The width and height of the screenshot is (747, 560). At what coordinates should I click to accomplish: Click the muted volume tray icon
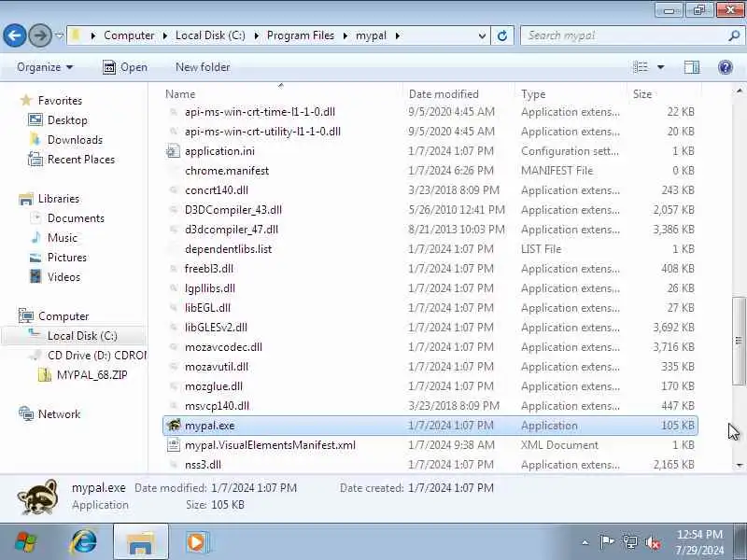click(653, 542)
